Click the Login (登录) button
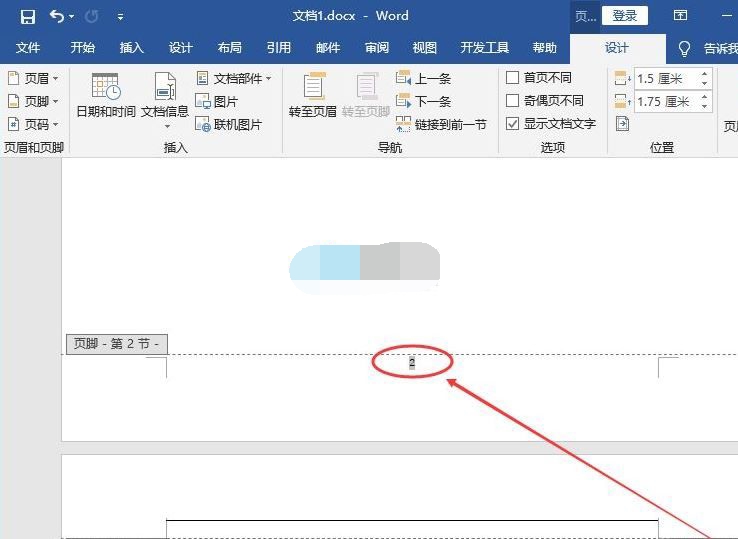This screenshot has height=539, width=738. point(625,16)
